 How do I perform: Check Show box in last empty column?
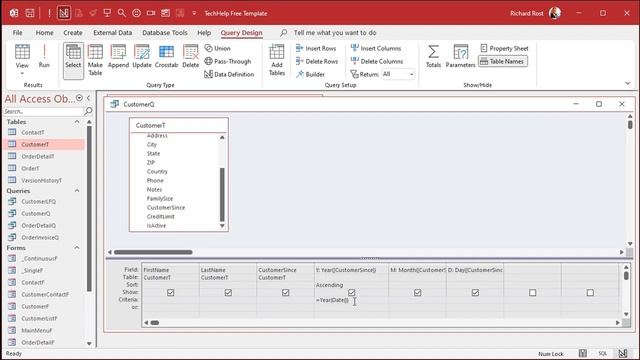pyautogui.click(x=590, y=293)
